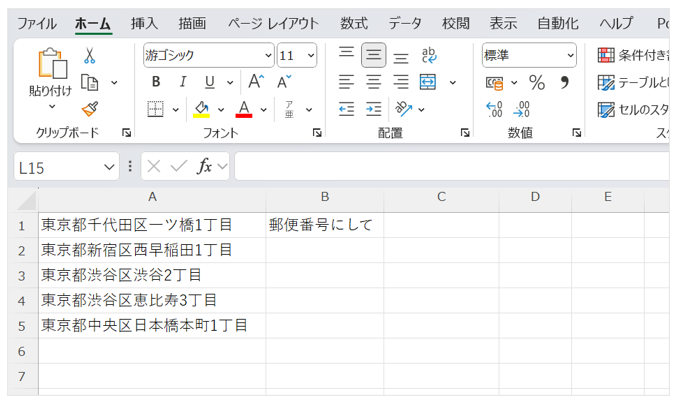Click the 条件付き書式 button
Image resolution: width=678 pixels, height=404 pixels.
pyautogui.click(x=635, y=55)
